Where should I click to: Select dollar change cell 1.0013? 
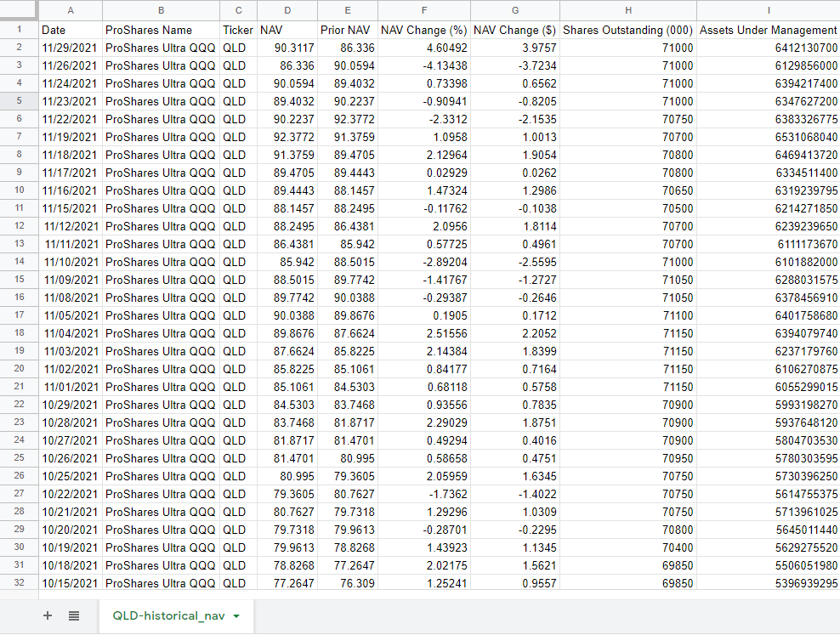[515, 137]
